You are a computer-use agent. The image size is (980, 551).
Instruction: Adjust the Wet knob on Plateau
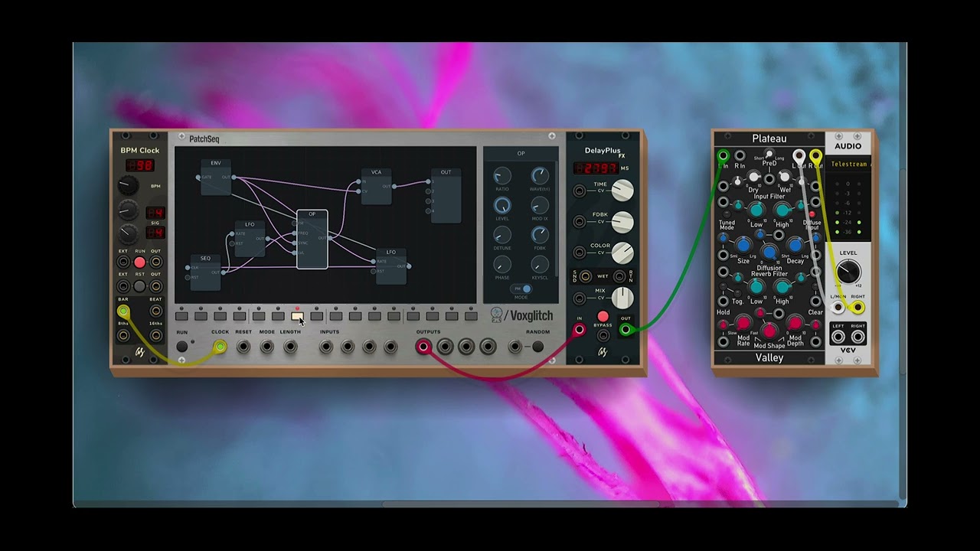click(x=785, y=177)
